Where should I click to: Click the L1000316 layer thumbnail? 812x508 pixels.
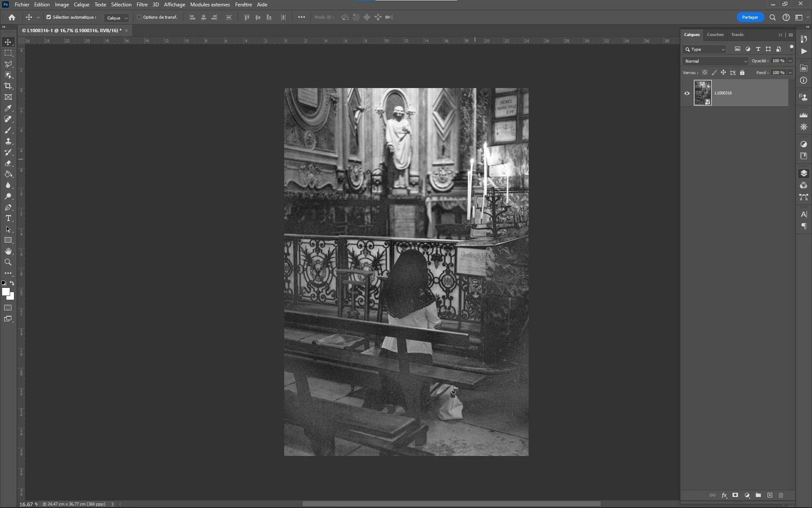tap(702, 93)
